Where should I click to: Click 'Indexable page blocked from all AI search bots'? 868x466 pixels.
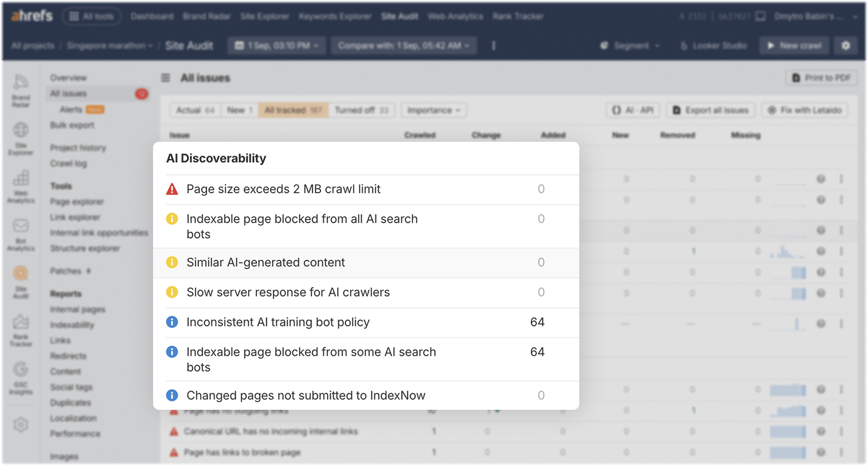302,227
